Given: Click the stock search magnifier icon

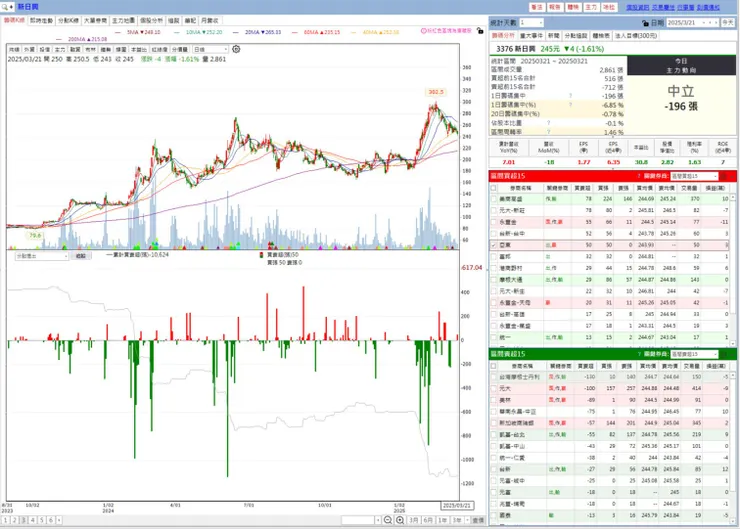Looking at the screenshot, I should pyautogui.click(x=5, y=7).
